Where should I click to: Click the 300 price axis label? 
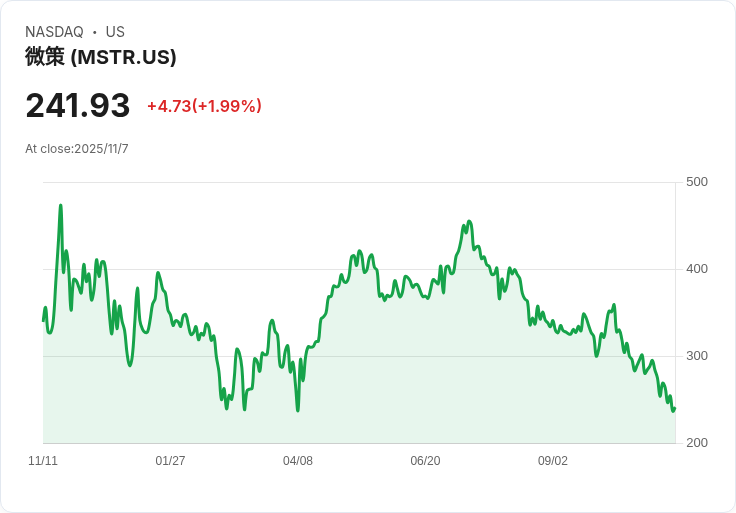pos(697,356)
